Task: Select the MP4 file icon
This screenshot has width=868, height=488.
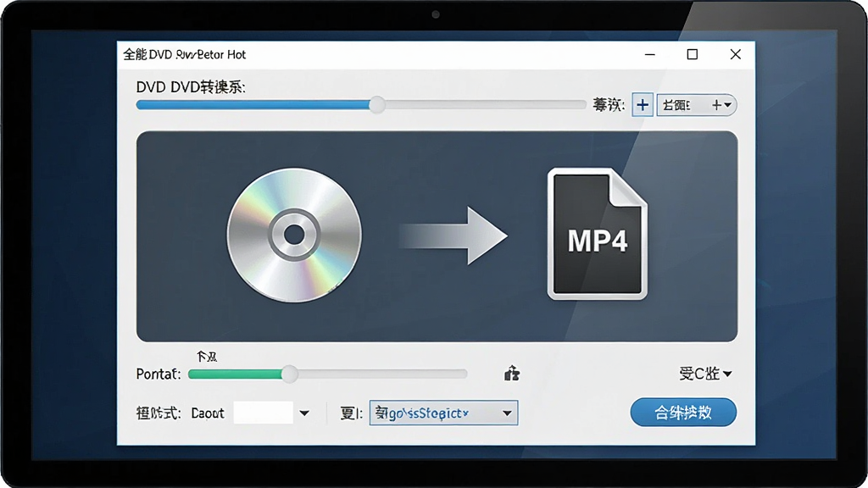Action: coord(598,234)
